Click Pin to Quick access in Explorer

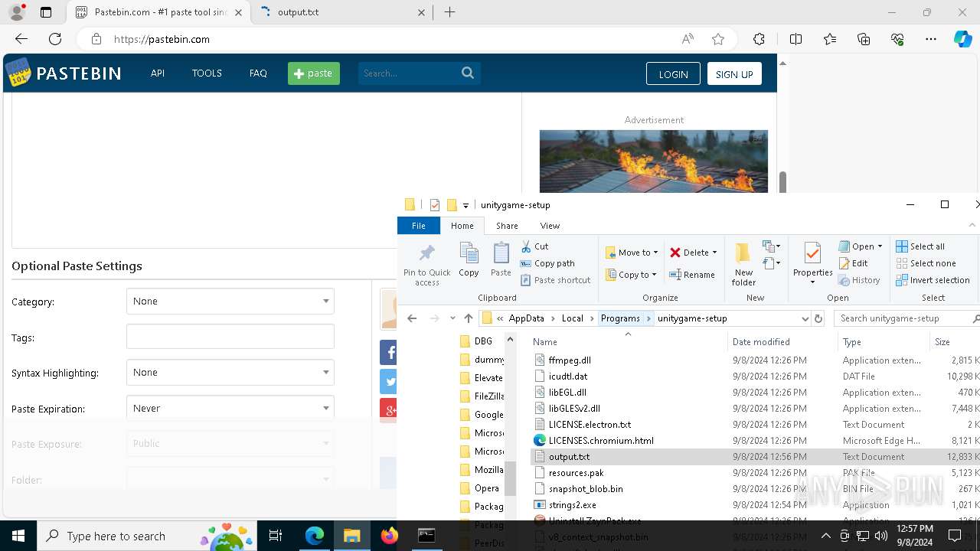(427, 264)
